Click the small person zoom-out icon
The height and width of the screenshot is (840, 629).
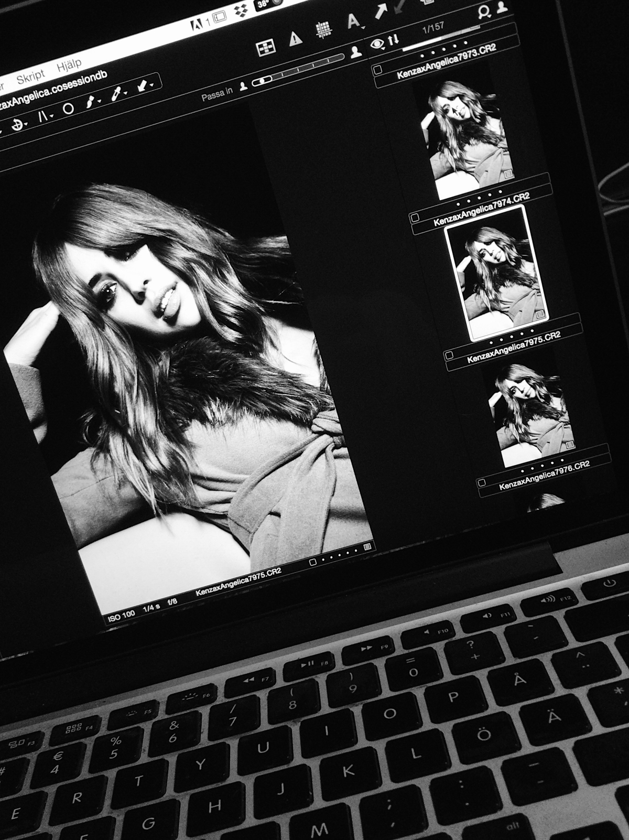pyautogui.click(x=243, y=85)
